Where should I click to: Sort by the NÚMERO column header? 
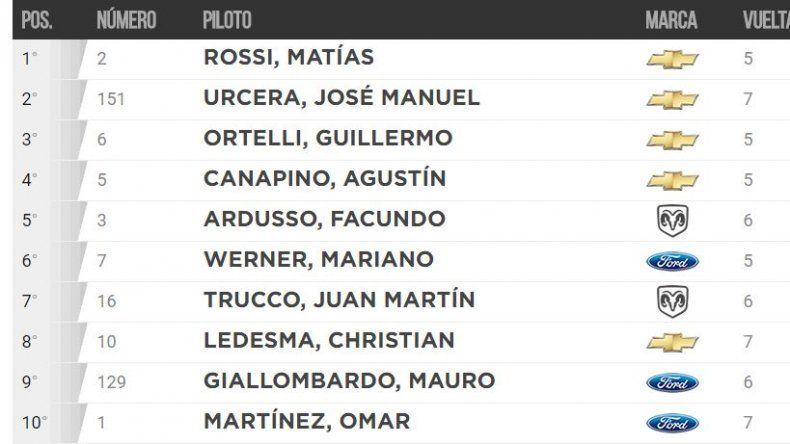(126, 20)
